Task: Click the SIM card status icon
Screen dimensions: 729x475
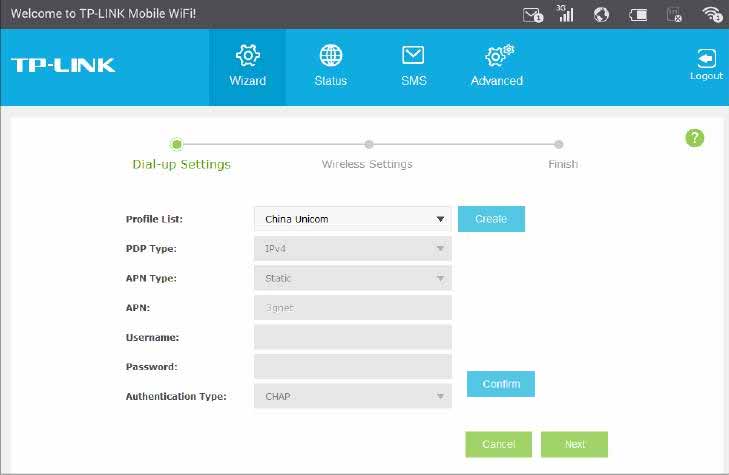Action: tap(674, 15)
